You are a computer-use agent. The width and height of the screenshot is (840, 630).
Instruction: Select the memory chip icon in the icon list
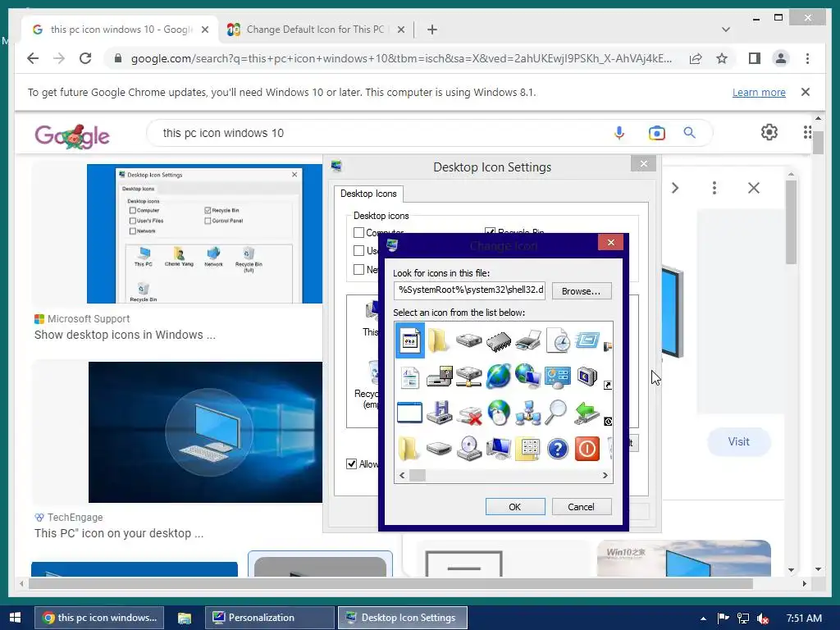pyautogui.click(x=499, y=341)
